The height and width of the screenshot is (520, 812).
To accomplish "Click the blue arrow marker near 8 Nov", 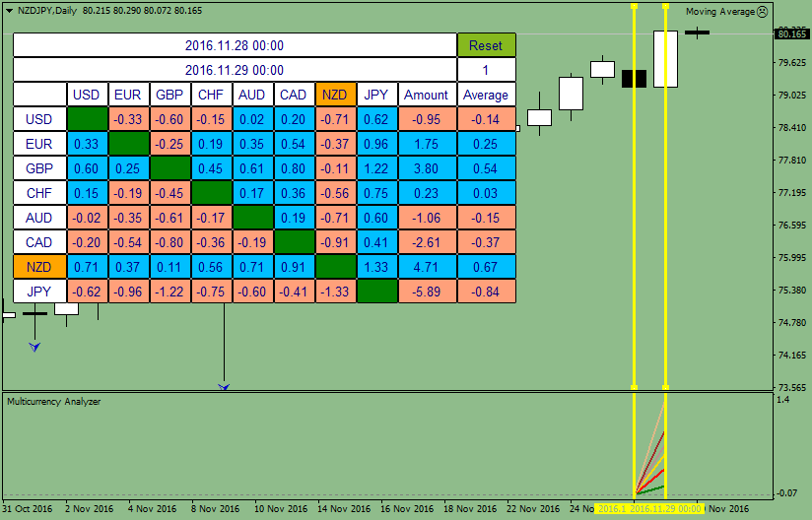I will click(224, 387).
